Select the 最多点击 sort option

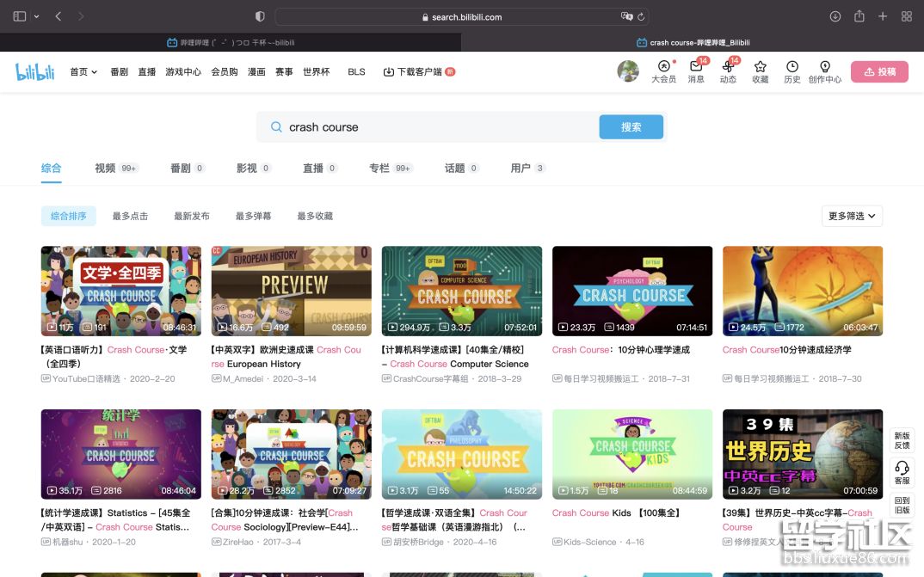[x=130, y=216]
